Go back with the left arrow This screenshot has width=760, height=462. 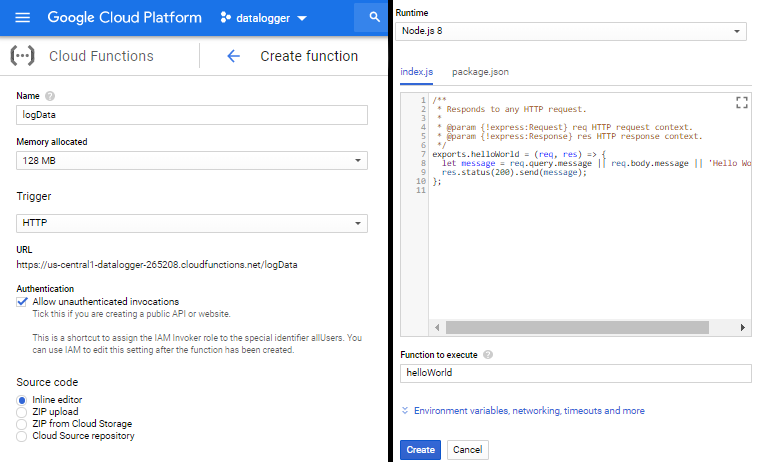tap(234, 56)
